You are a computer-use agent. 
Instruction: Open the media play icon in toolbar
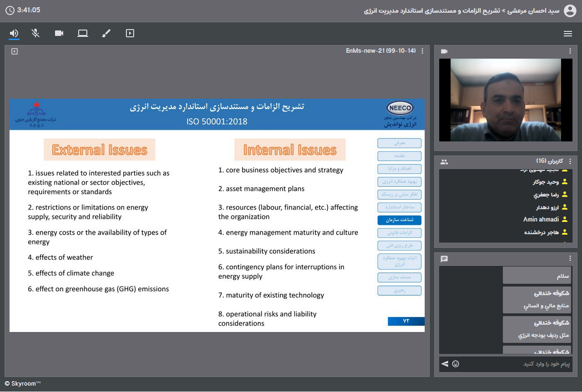[x=130, y=33]
